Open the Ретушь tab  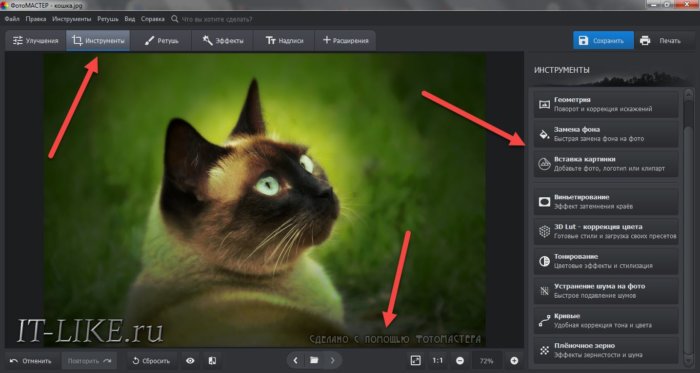[x=161, y=41]
